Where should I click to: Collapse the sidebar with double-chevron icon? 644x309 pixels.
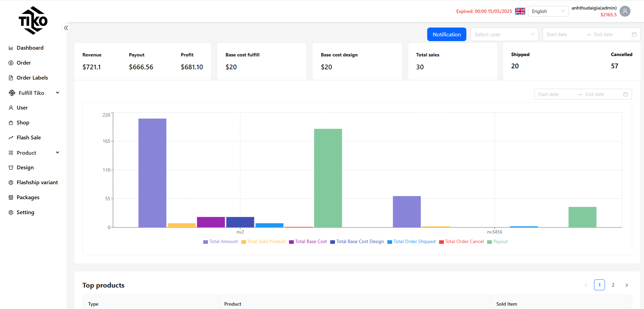(66, 28)
